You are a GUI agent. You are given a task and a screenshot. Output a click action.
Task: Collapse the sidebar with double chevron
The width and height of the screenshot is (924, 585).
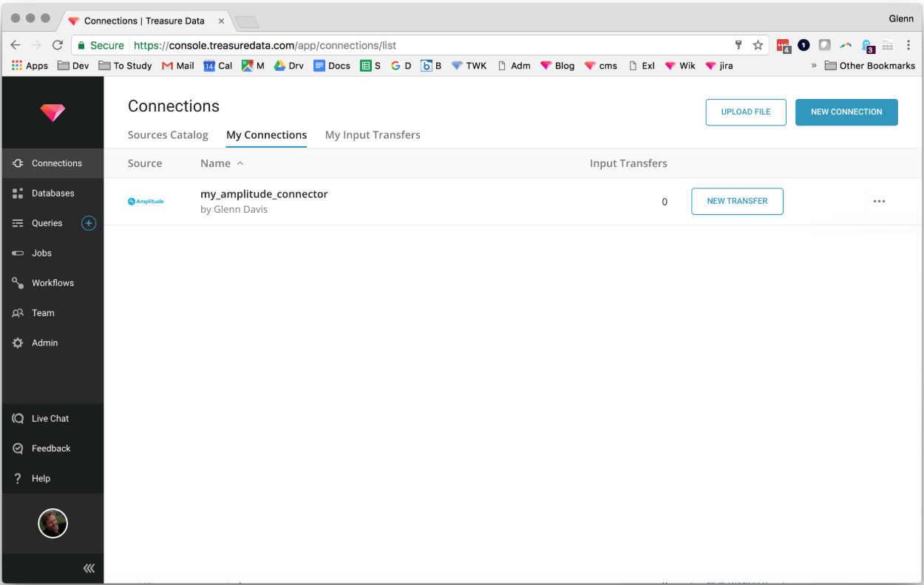pos(89,568)
